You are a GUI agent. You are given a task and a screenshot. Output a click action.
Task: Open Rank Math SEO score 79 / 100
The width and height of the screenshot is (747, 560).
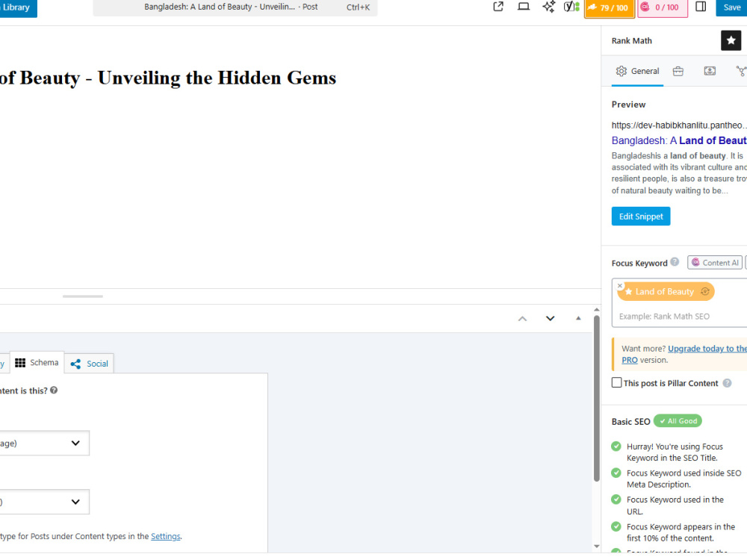coord(610,7)
